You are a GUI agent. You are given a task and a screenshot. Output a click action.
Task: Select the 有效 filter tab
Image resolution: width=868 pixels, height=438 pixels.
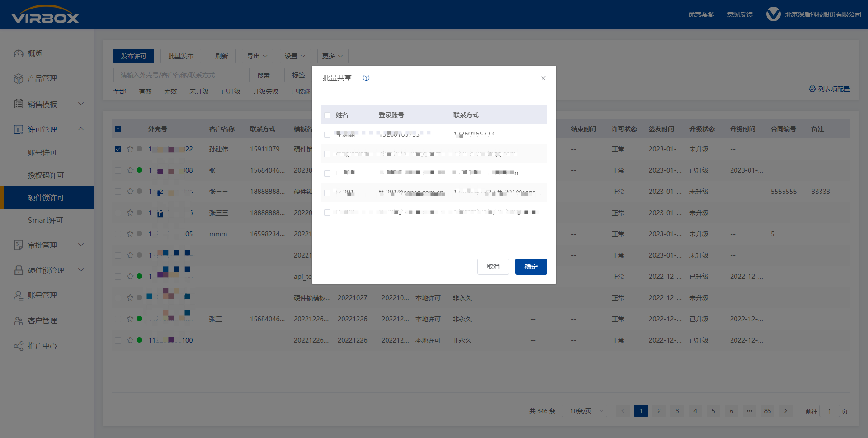[x=145, y=91]
